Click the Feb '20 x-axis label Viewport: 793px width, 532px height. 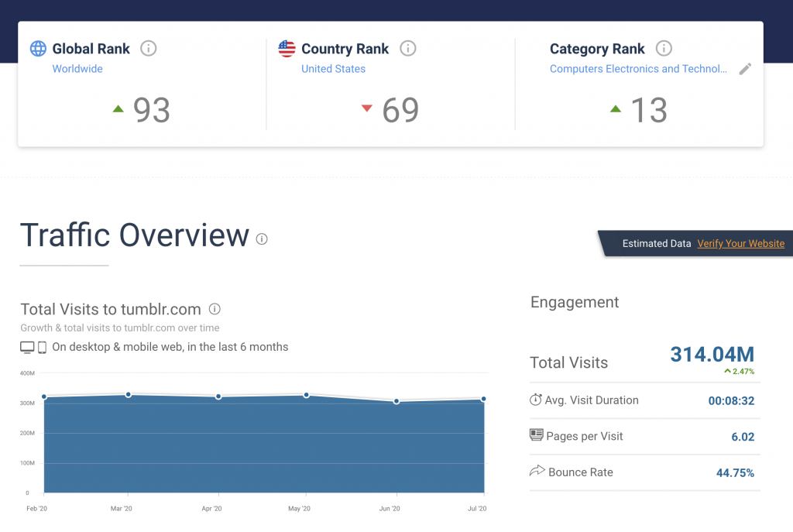pos(36,508)
